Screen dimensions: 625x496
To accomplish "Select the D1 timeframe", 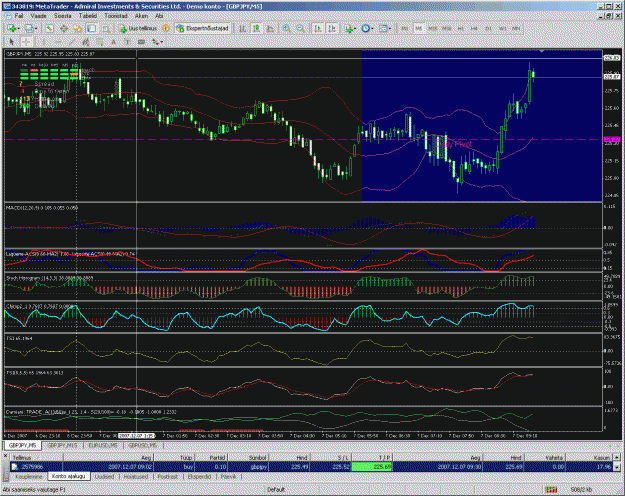I will [x=488, y=28].
